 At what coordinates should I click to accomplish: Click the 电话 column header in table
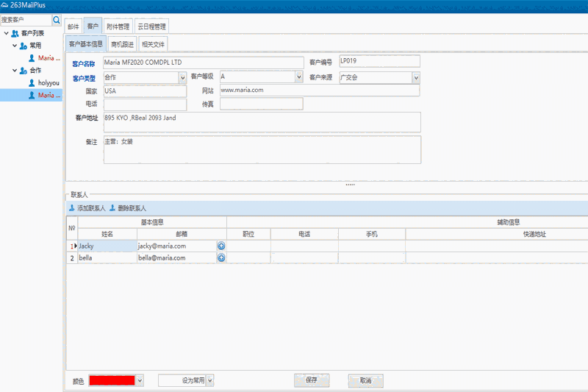[x=304, y=234]
